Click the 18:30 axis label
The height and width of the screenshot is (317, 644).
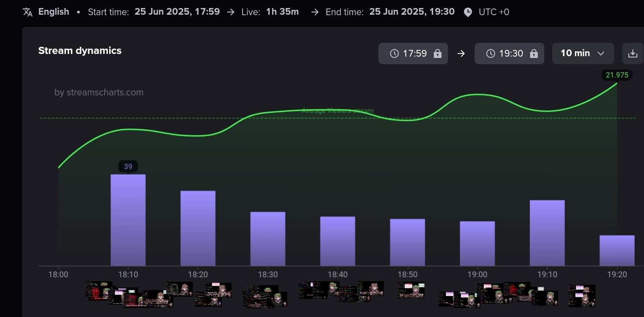click(x=268, y=275)
